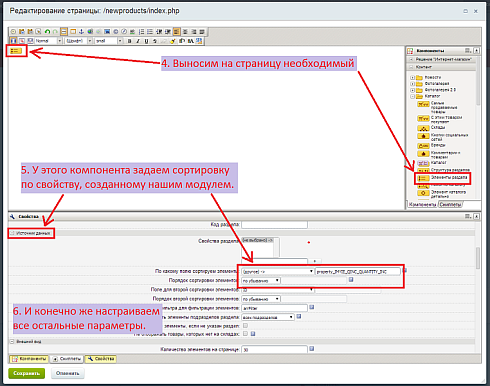Collapse the 'Источник данных' properties section
Screen dimensions: 490x386
tap(12, 233)
